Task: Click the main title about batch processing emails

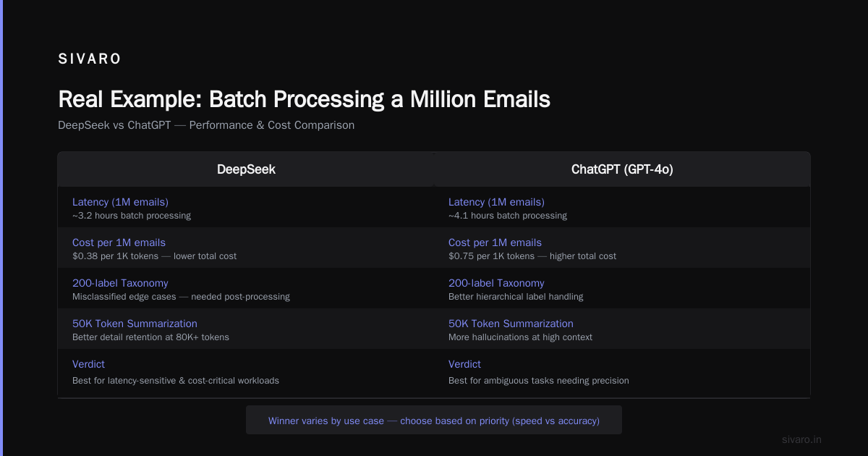Action: pos(304,99)
